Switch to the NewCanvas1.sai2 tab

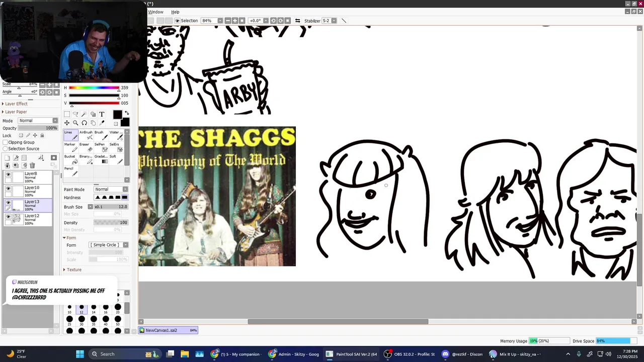click(168, 330)
